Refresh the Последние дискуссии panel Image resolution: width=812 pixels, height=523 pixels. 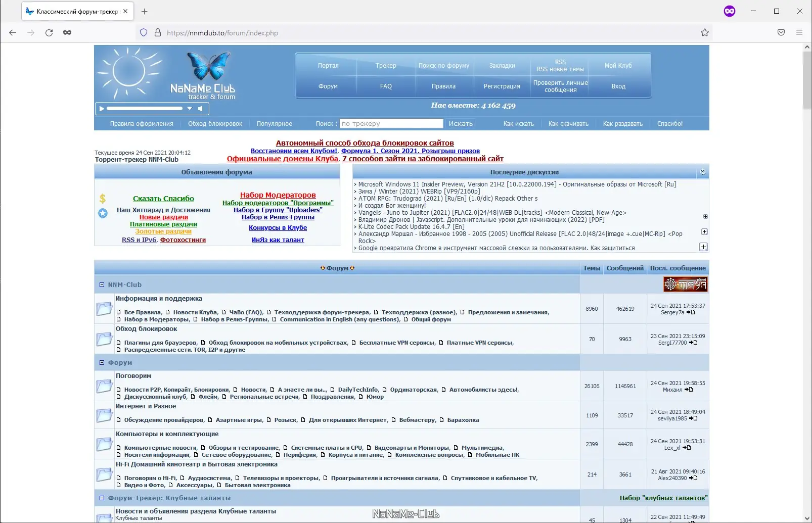[703, 172]
